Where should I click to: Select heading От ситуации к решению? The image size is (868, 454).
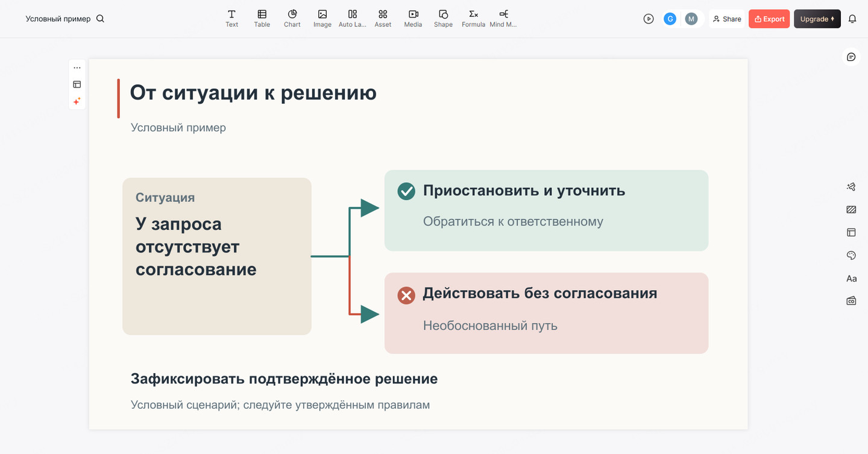coord(253,92)
